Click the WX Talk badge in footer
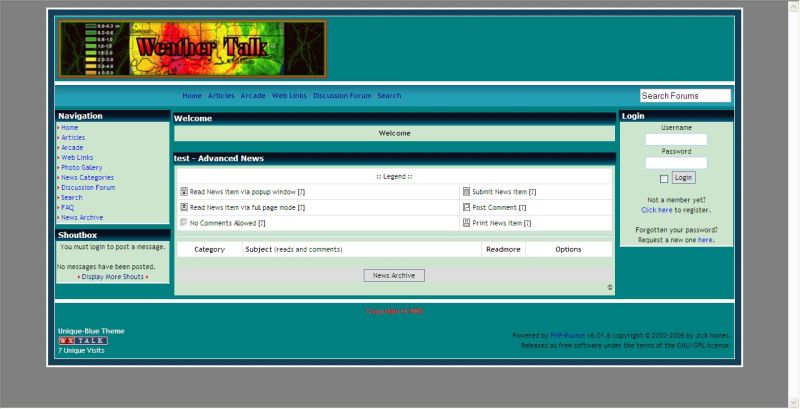The image size is (800, 409). point(82,341)
